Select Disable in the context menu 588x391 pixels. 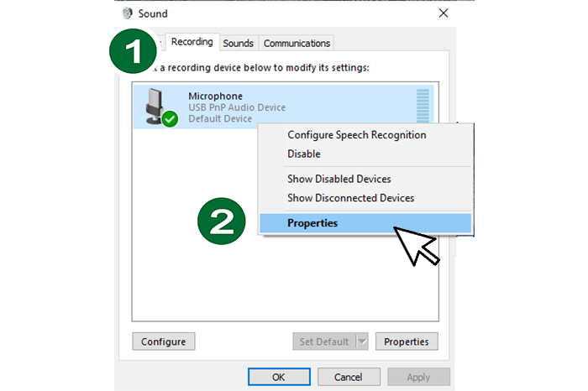304,154
